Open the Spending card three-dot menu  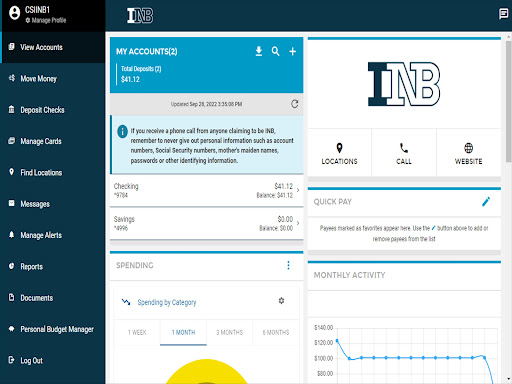click(288, 265)
